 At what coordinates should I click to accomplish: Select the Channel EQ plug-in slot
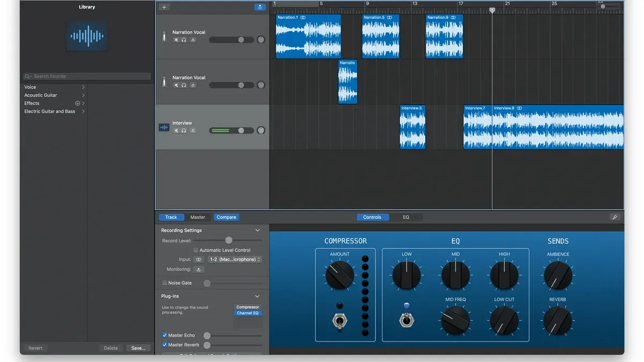coord(248,313)
